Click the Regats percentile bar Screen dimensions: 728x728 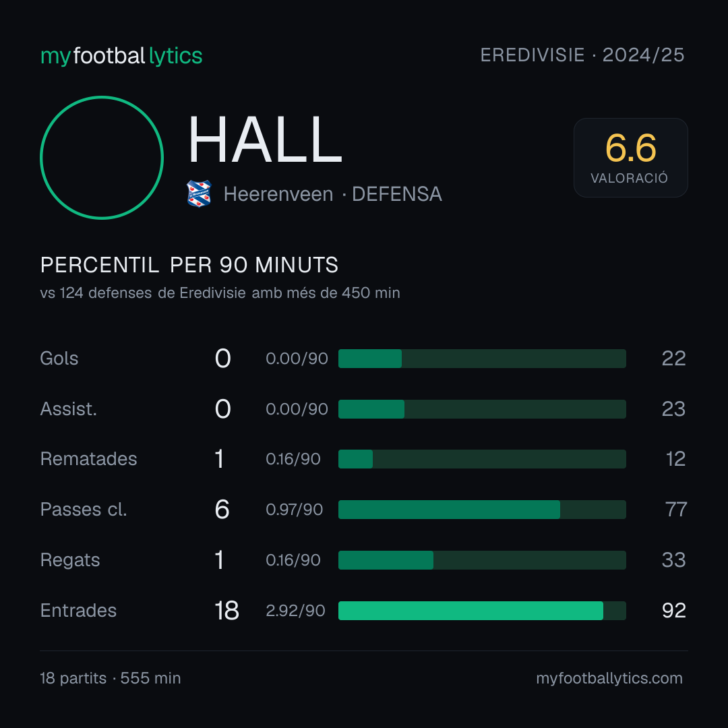pos(482,560)
